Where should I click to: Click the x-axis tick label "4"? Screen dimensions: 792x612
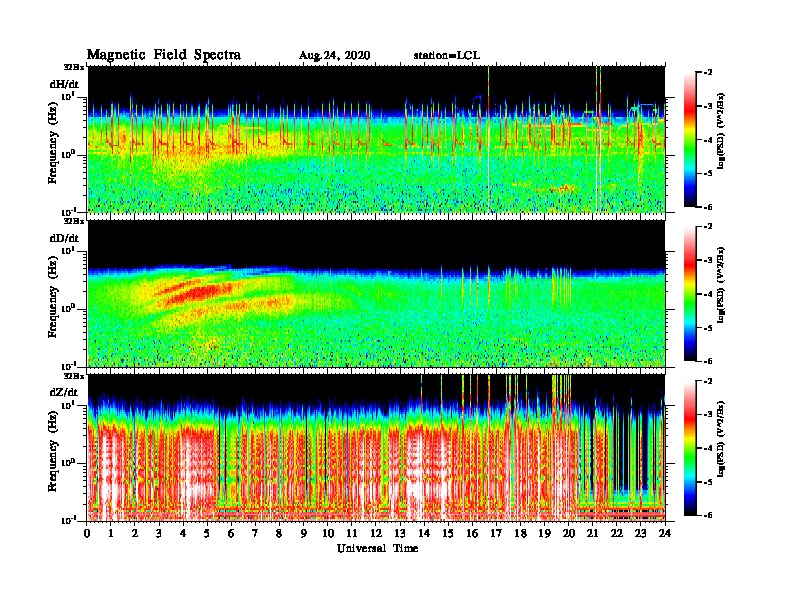tap(183, 533)
